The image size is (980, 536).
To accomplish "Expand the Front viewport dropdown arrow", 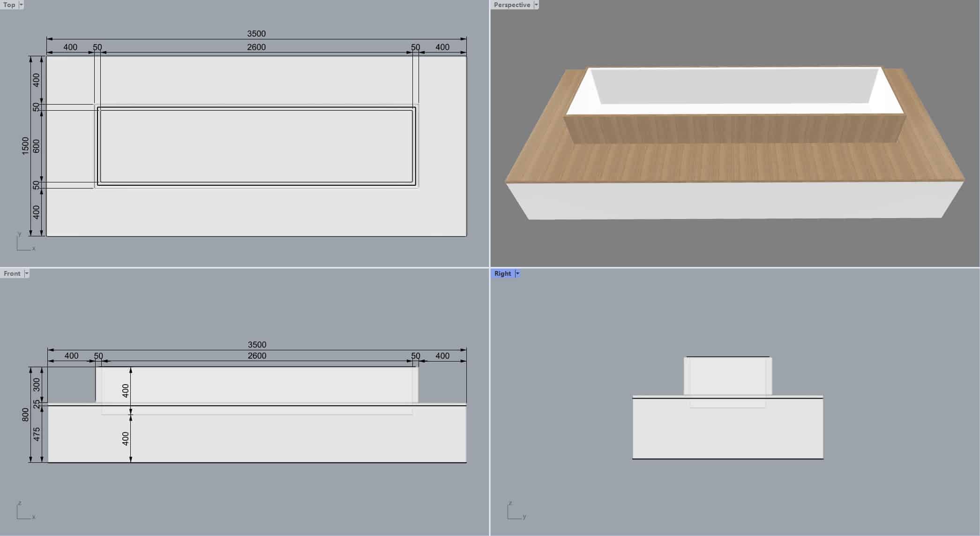I will [x=27, y=273].
